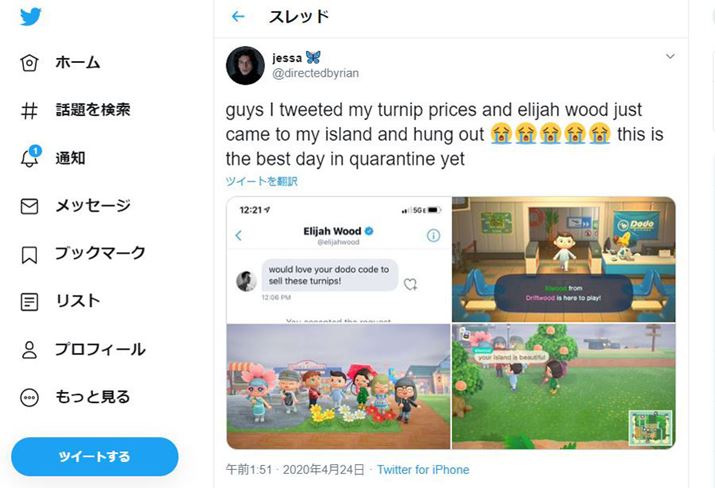715x488 pixels.
Task: Open the 通知 bell icon
Action: 30,157
